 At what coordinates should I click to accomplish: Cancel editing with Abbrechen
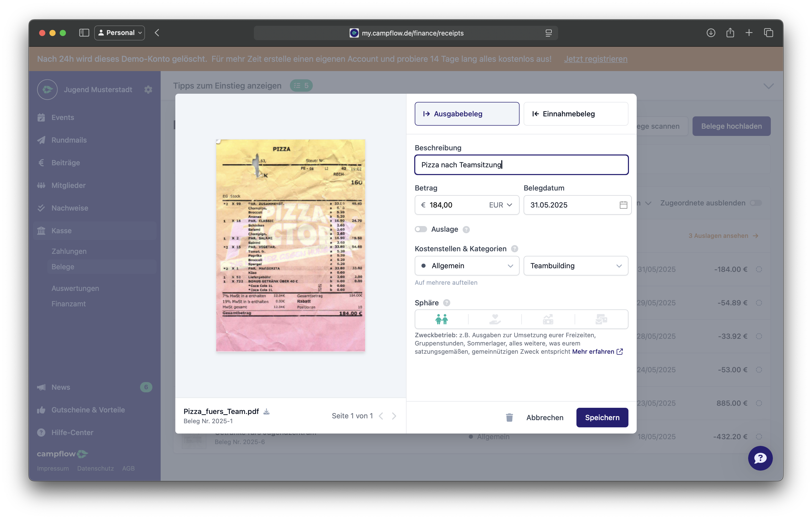pos(545,418)
